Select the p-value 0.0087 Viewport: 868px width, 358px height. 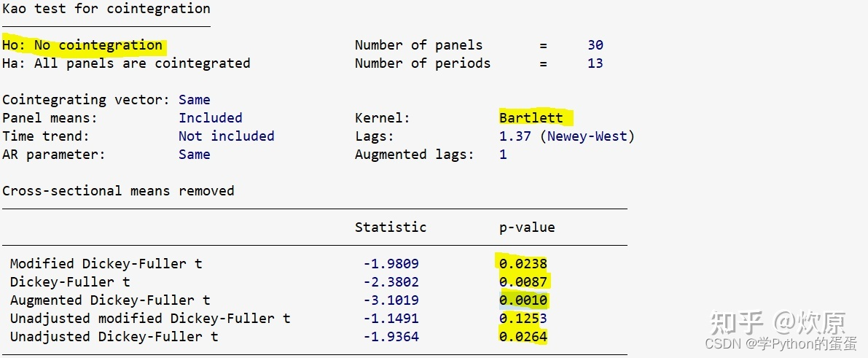point(523,282)
